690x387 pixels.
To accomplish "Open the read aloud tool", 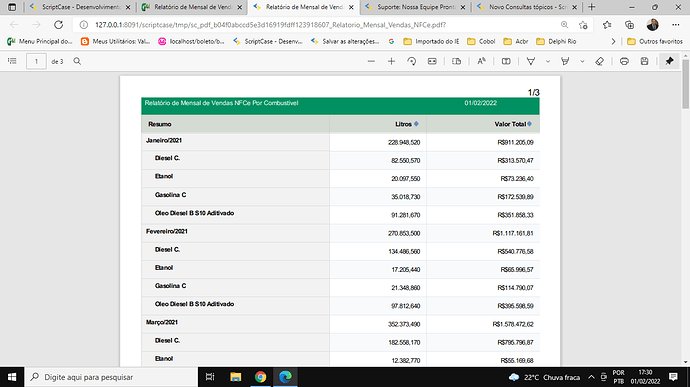I will pos(481,61).
